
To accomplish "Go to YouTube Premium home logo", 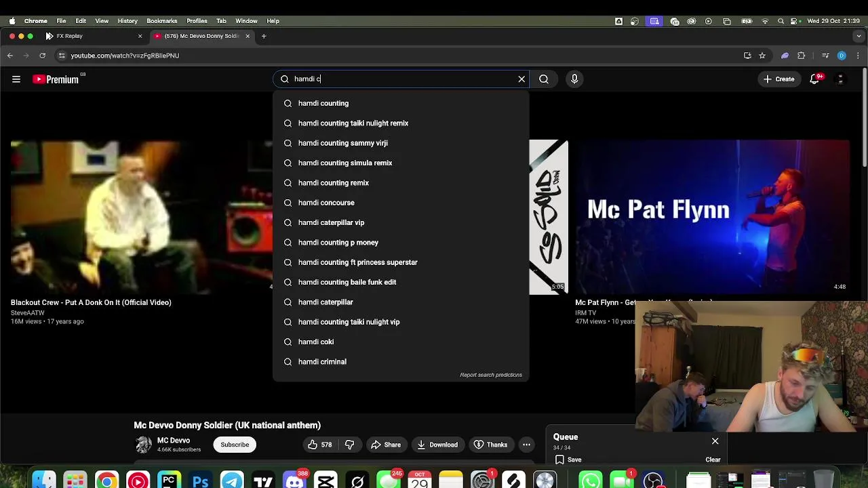I will tap(56, 79).
